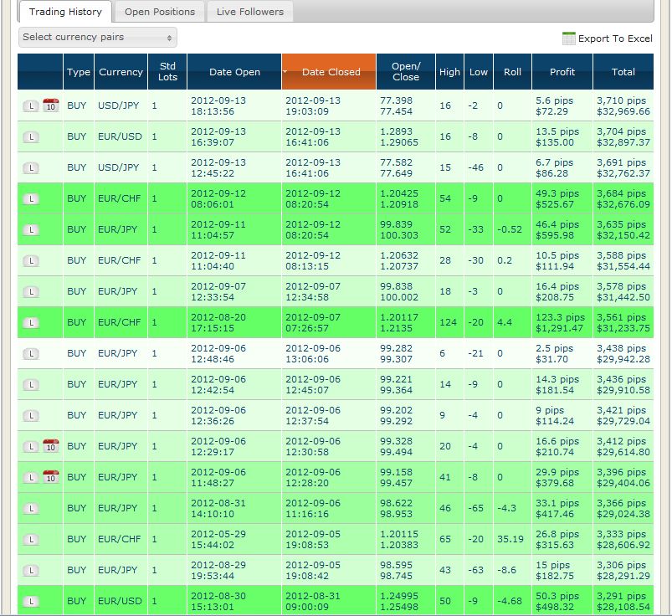Click the L icon on the $1,291.47 profit row
This screenshot has width=672, height=616.
click(31, 323)
